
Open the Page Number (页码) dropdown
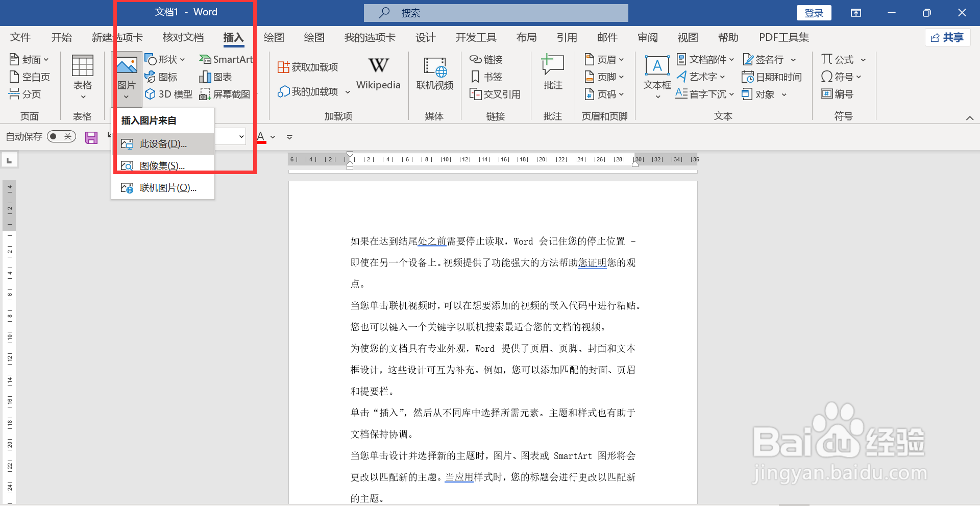(604, 94)
